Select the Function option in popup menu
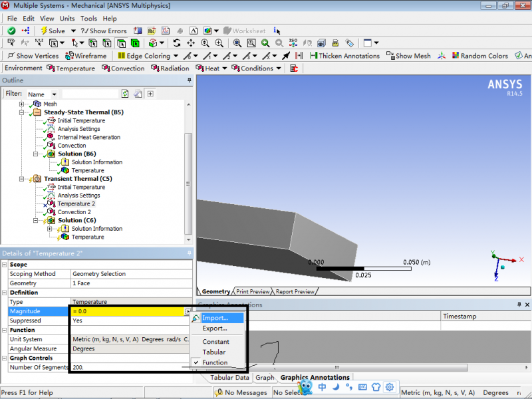The width and height of the screenshot is (532, 399). pos(215,362)
